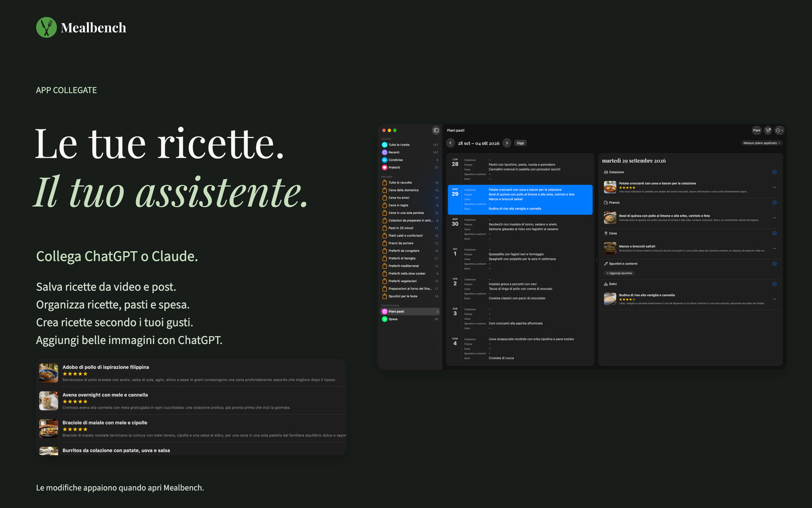Open Tutte le ricette library icon
Viewport: 812px width, 508px height.
pos(384,145)
